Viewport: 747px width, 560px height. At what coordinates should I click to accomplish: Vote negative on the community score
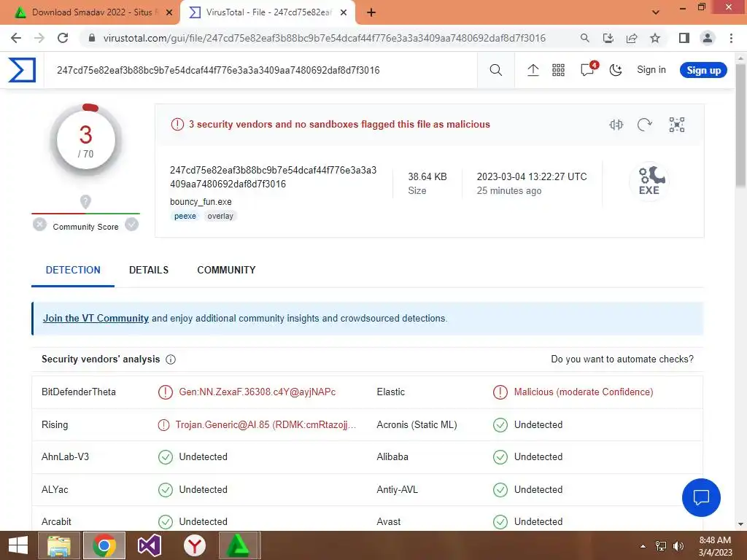coord(39,224)
